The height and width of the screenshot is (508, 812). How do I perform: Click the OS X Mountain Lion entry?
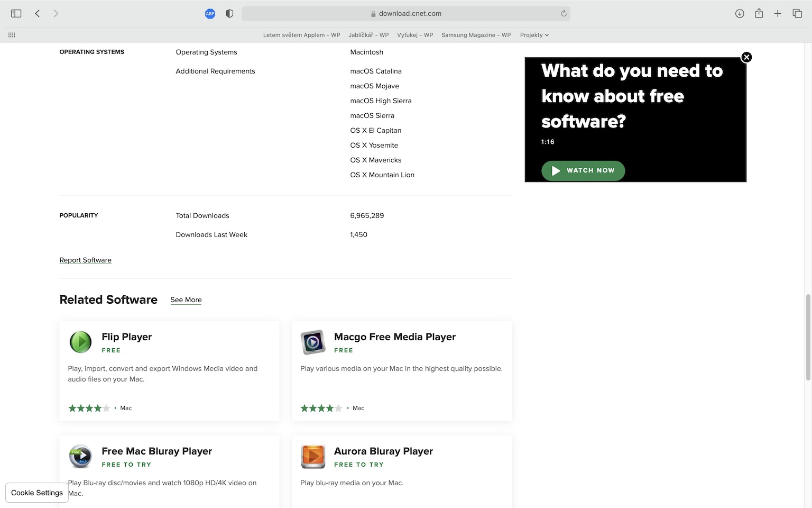pos(382,175)
